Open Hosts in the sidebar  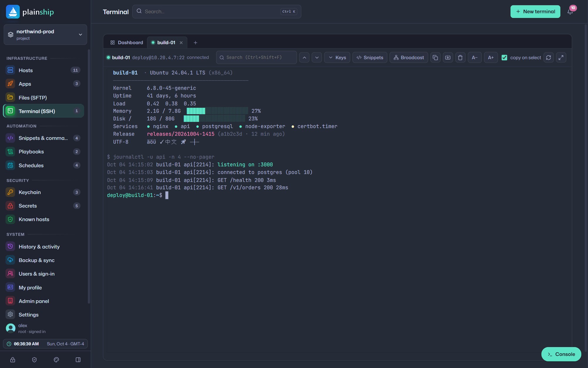(x=44, y=70)
